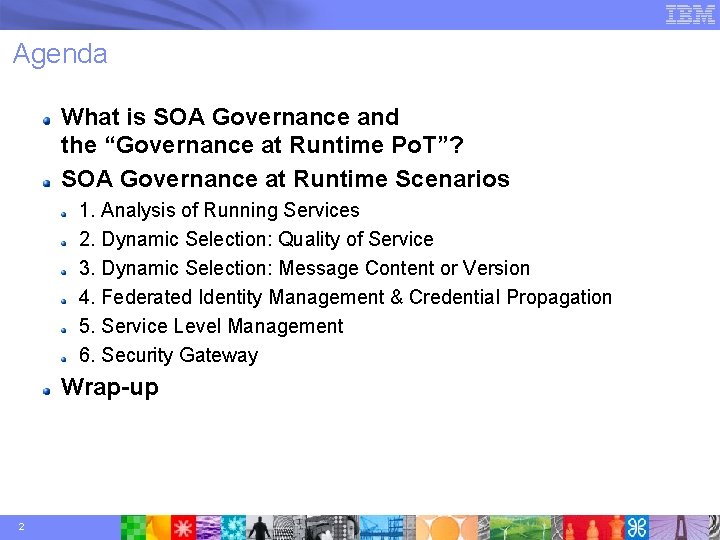Image resolution: width=720 pixels, height=540 pixels.
Task: Click the walking person silhouette tile
Action: click(x=259, y=527)
